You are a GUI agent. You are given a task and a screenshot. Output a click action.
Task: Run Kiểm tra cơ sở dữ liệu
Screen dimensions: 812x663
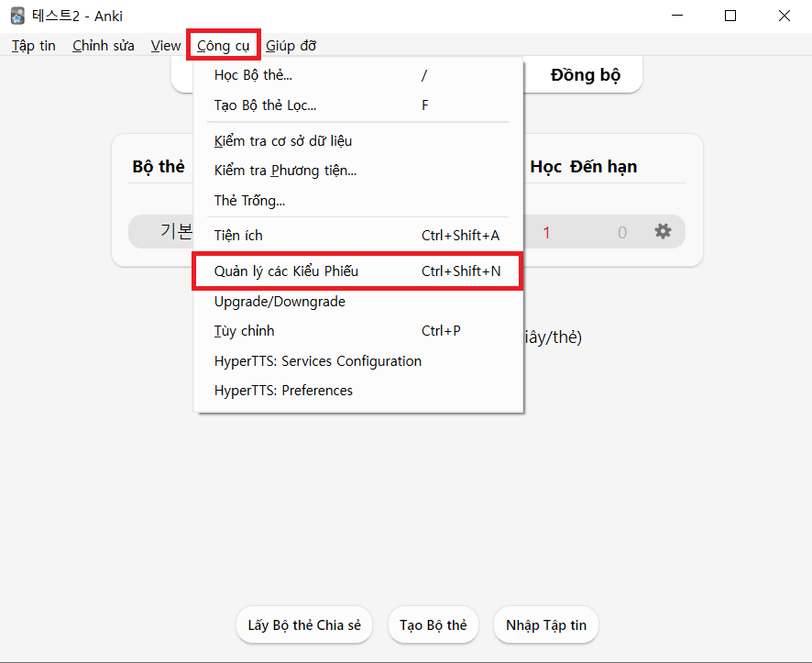pyautogui.click(x=357, y=141)
